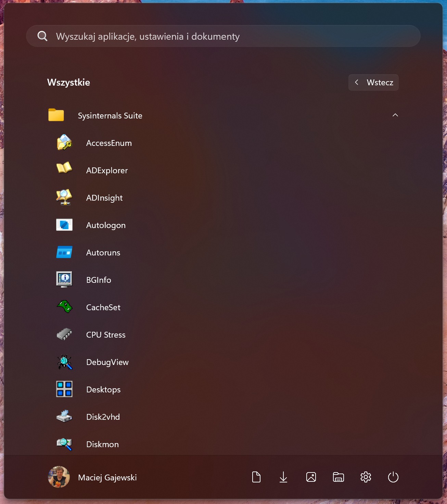Click the CacheSet text label
Image resolution: width=447 pixels, height=504 pixels.
point(103,307)
